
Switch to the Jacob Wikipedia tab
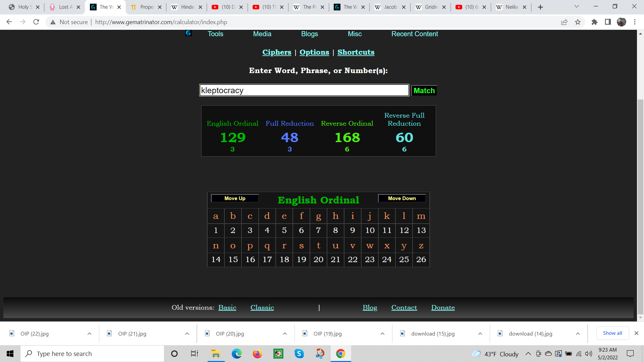390,7
